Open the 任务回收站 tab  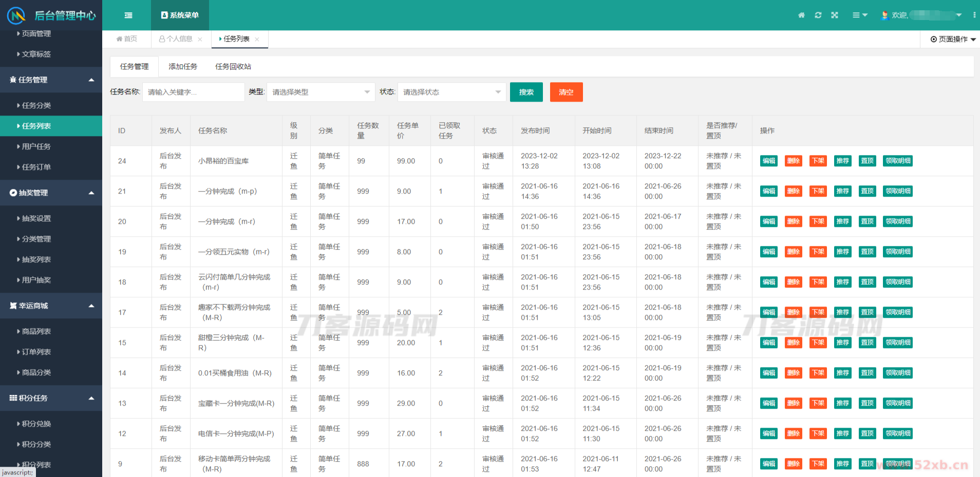click(233, 66)
